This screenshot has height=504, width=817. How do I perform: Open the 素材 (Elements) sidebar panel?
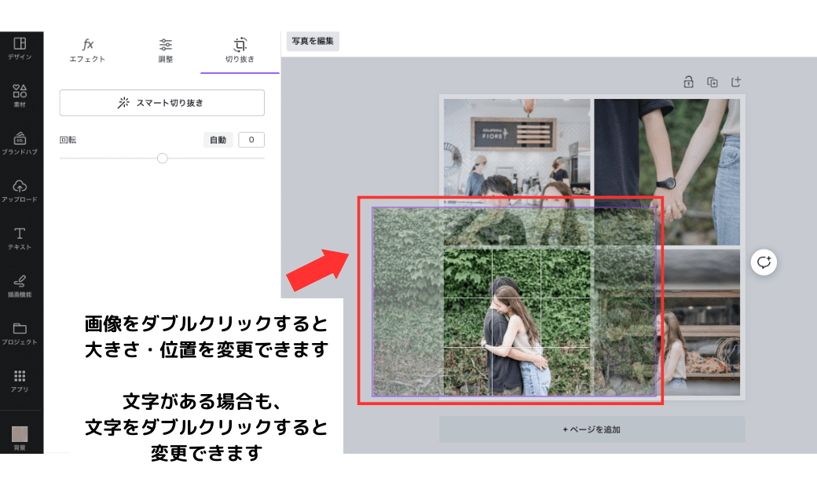[x=20, y=95]
